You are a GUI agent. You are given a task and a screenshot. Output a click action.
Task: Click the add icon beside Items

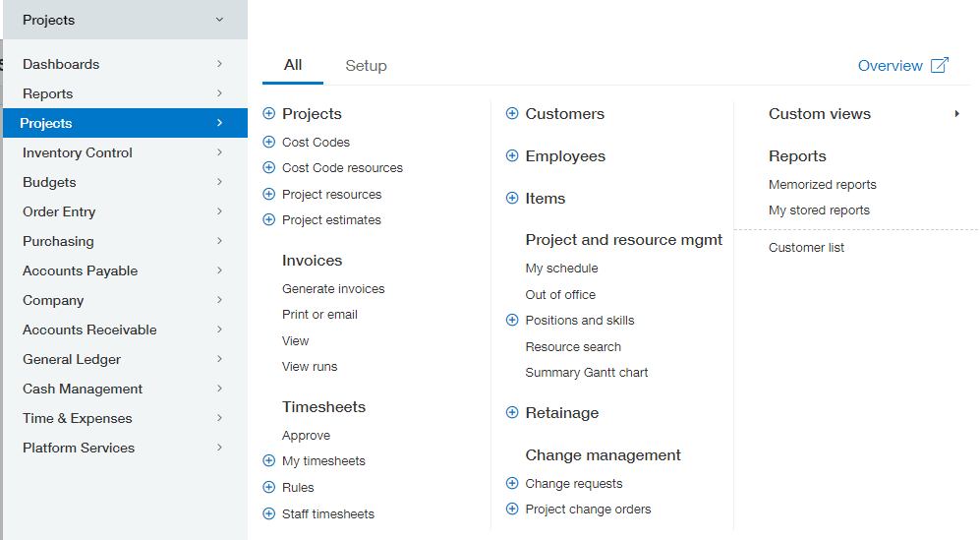[x=512, y=199]
